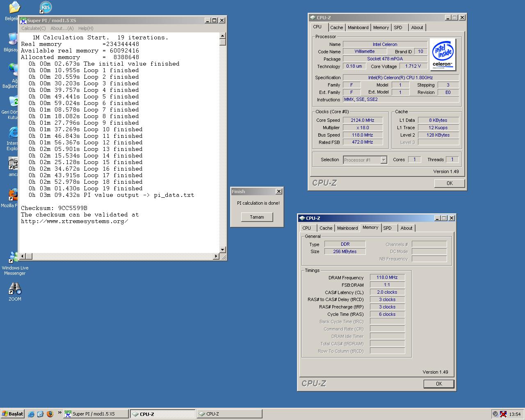Click the memory Size 256 MBytes field

(x=345, y=251)
